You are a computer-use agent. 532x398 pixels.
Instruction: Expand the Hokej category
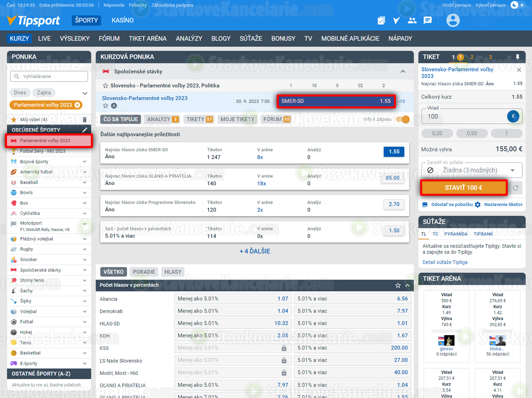pos(85,332)
